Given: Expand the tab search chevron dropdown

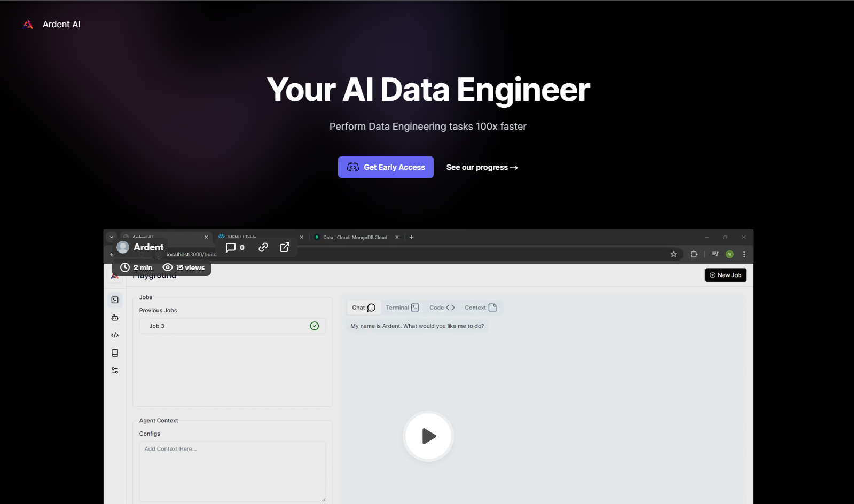Looking at the screenshot, I should point(111,237).
